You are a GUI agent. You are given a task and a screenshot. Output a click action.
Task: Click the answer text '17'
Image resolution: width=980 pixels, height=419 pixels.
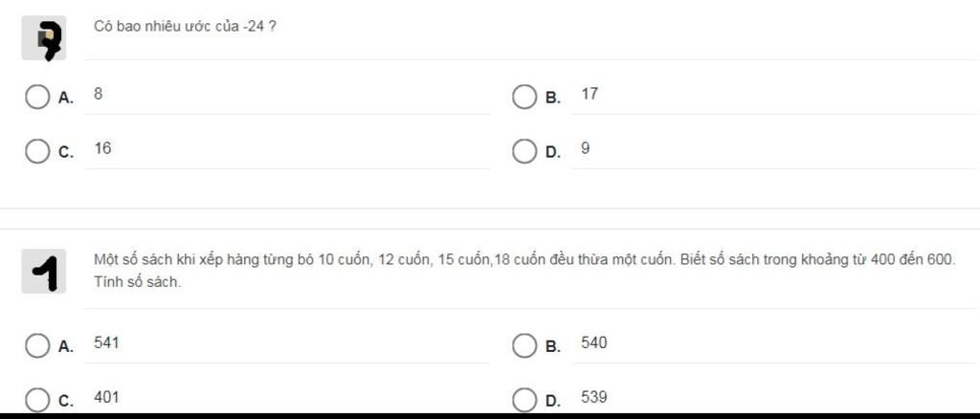[590, 95]
